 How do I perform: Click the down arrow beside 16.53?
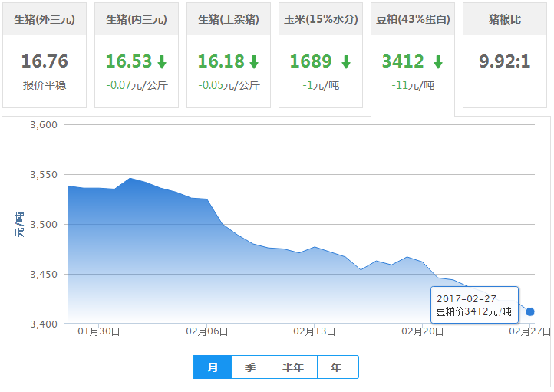tap(162, 62)
